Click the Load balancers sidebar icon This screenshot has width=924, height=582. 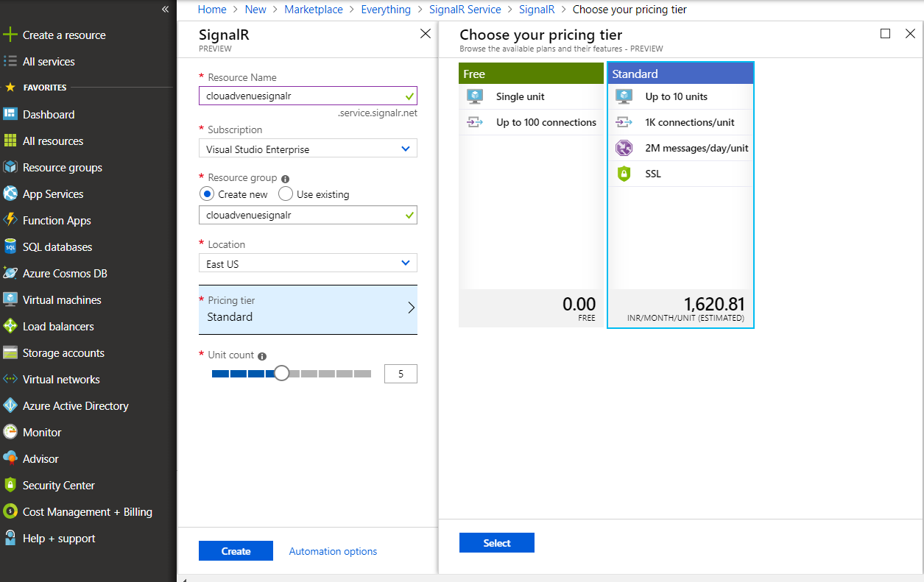15,326
